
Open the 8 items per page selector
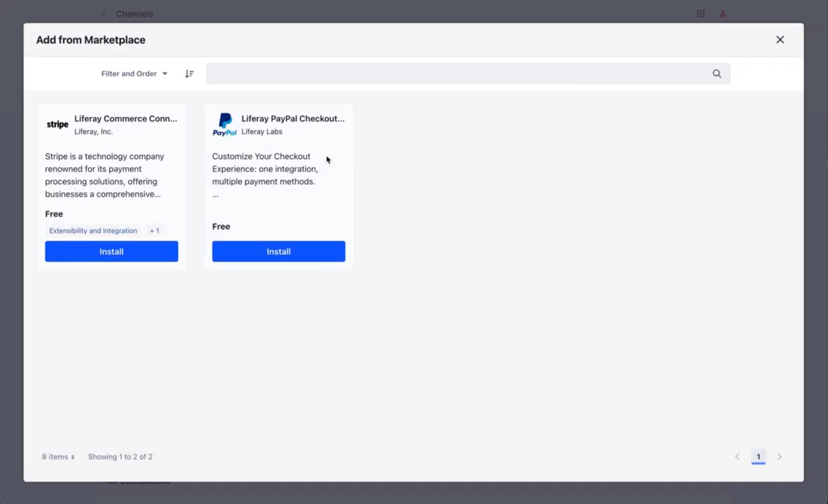pyautogui.click(x=58, y=457)
